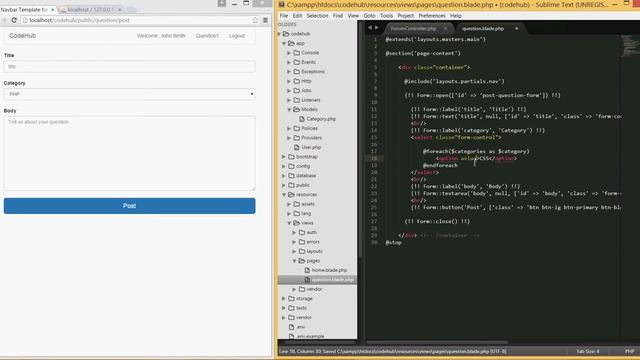The image size is (640, 360).
Task: Collapse the views folder arrow
Action: click(x=289, y=223)
